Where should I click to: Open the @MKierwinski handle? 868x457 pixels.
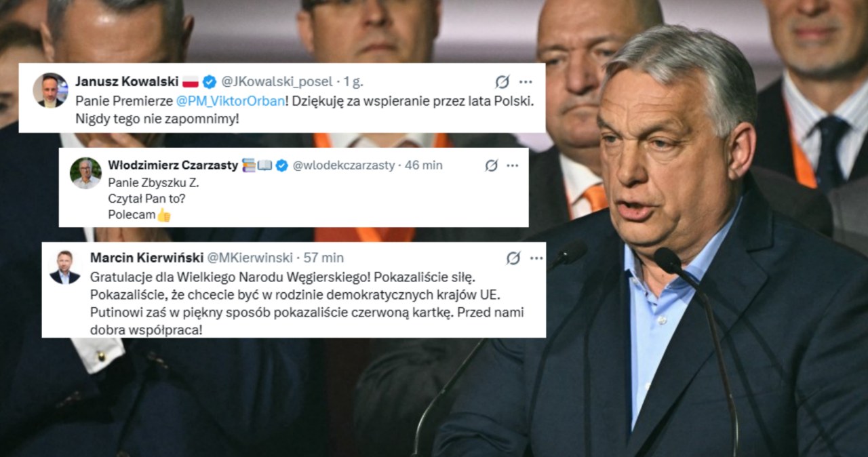pos(250,258)
